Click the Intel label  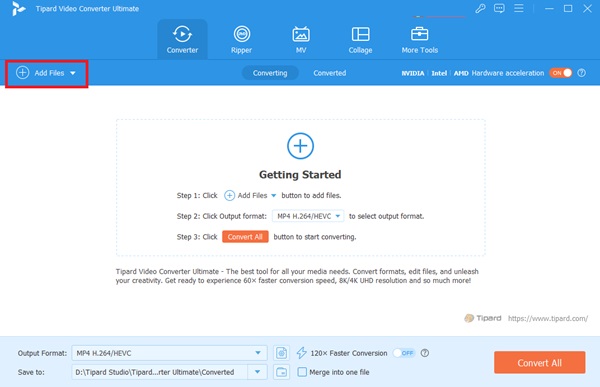coord(439,73)
